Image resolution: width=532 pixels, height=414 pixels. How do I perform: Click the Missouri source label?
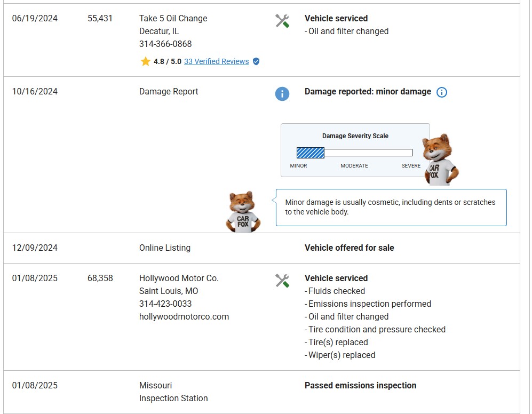pyautogui.click(x=155, y=386)
